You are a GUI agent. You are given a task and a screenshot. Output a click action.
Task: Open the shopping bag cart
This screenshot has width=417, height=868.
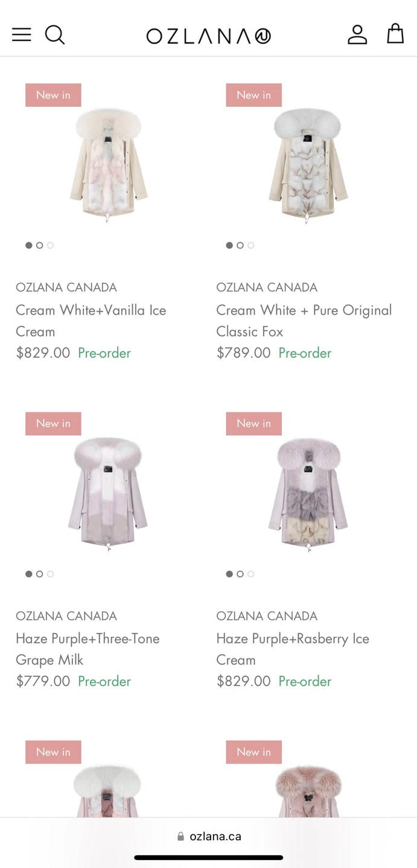tap(395, 34)
